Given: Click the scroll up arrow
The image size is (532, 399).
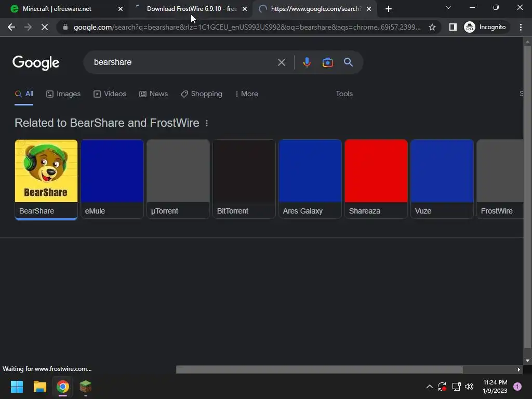Looking at the screenshot, I should [x=527, y=42].
